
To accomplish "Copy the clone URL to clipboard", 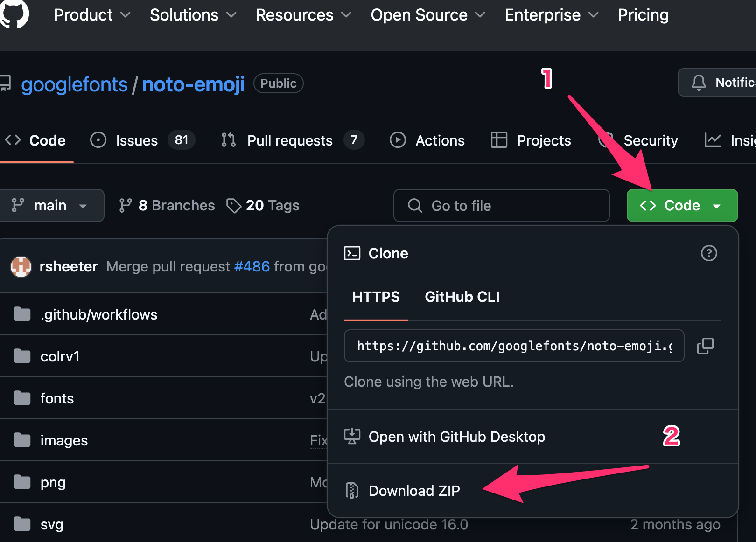I will pyautogui.click(x=705, y=346).
